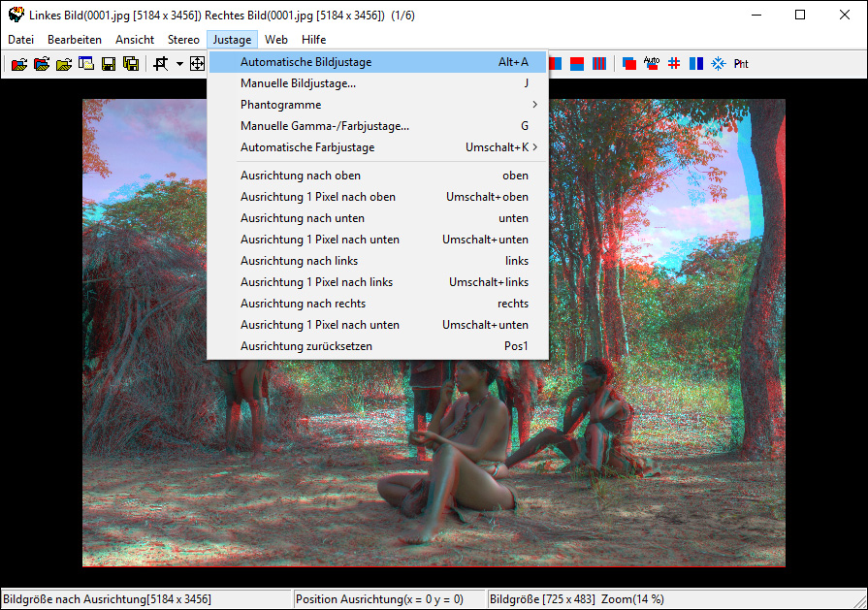Image resolution: width=868 pixels, height=610 pixels.
Task: Choose Ausrichtung nach links
Action: pyautogui.click(x=377, y=261)
